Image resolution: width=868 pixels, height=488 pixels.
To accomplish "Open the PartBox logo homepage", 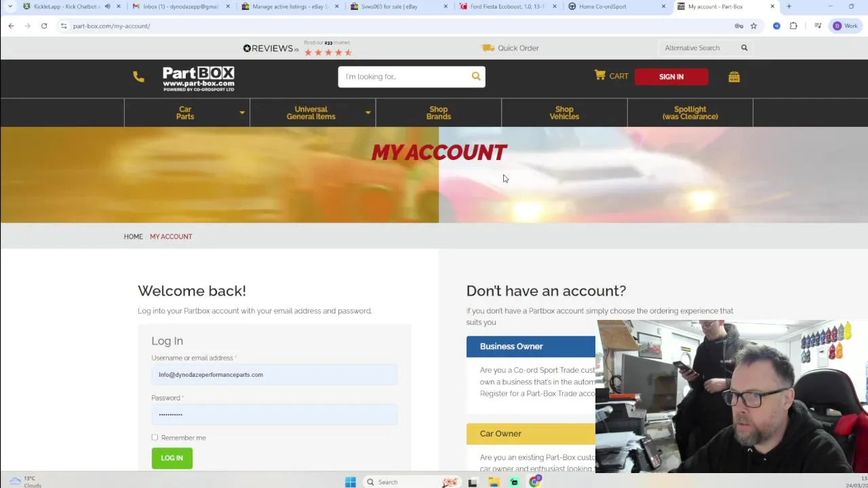I will click(198, 79).
